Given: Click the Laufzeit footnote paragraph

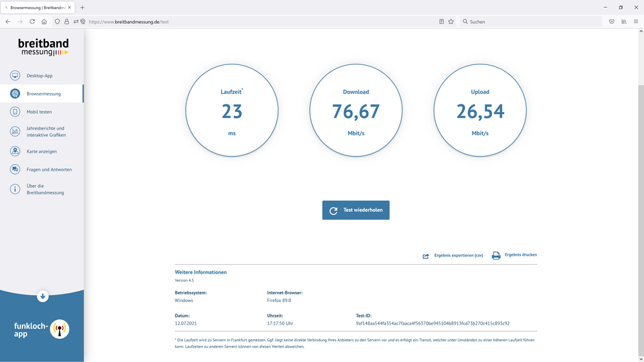Looking at the screenshot, I should pos(356,343).
